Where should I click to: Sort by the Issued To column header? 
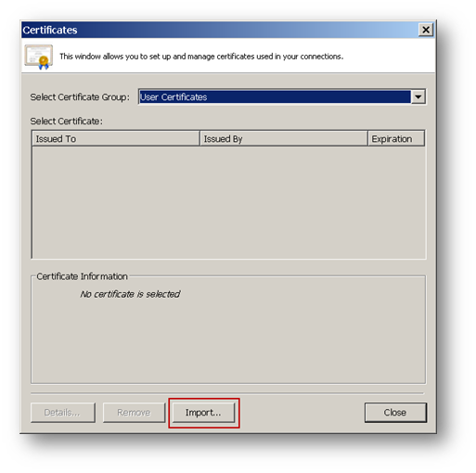tap(116, 139)
